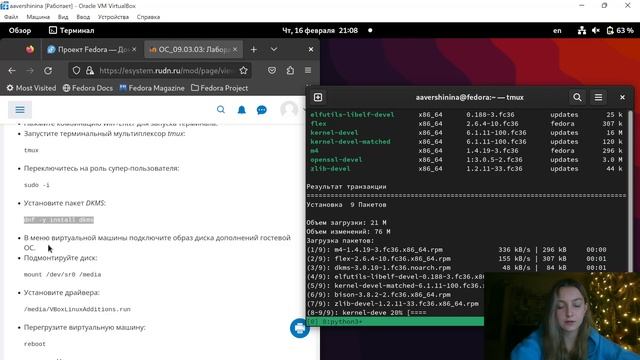Expand the list all tabs dropdown
640x360 pixels.
[x=273, y=49]
